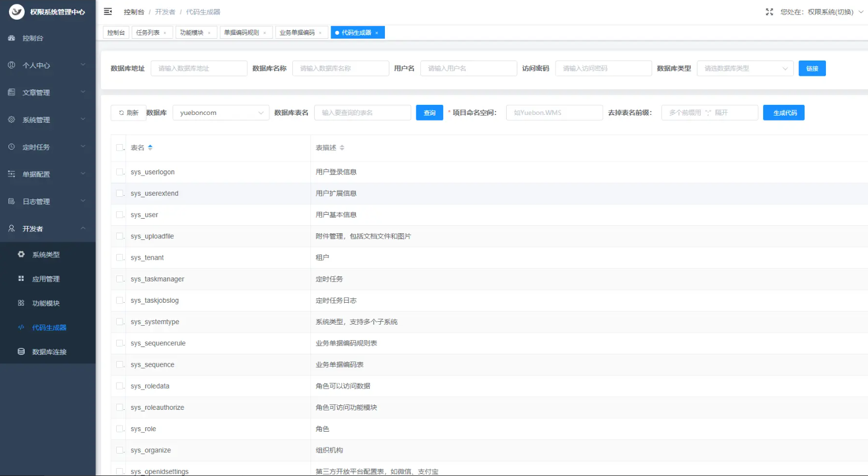Screen dimensions: 868x476
Task: Focus the 数据库地址 input field
Action: coord(199,68)
